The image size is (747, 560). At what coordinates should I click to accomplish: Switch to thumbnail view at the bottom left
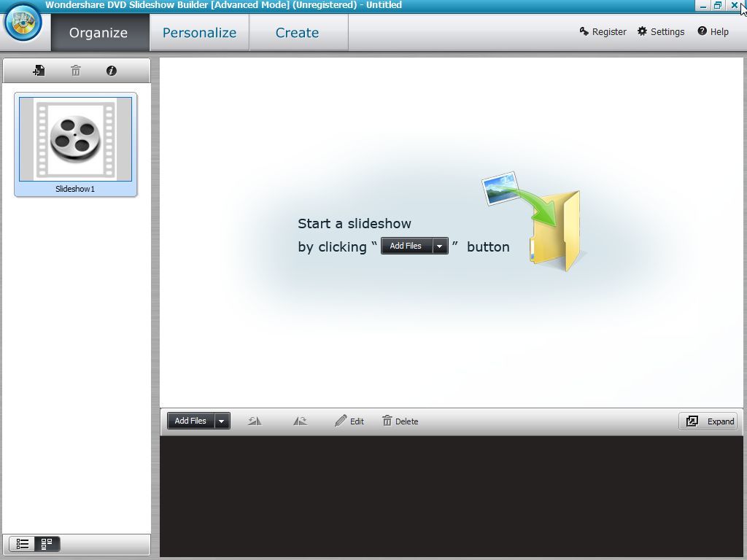point(47,543)
